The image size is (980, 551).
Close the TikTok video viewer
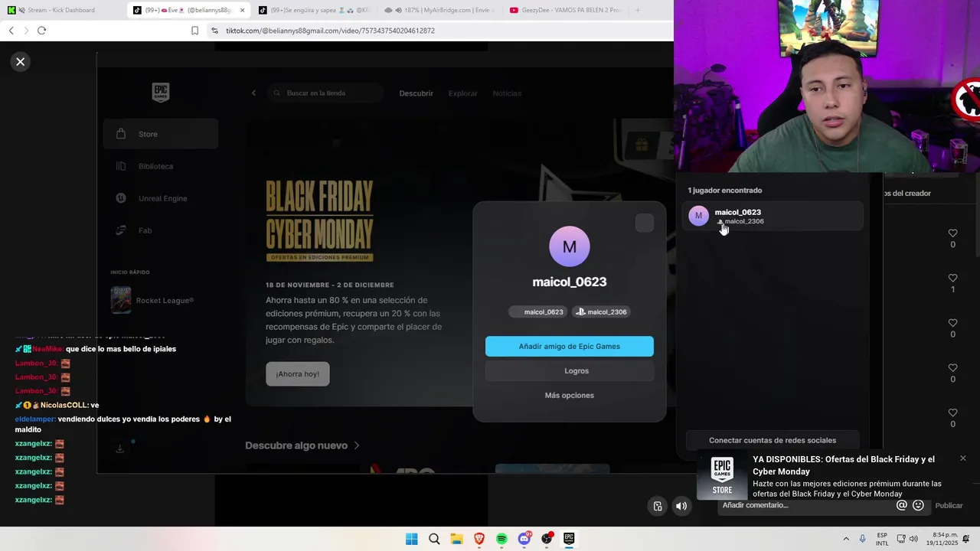click(x=21, y=62)
